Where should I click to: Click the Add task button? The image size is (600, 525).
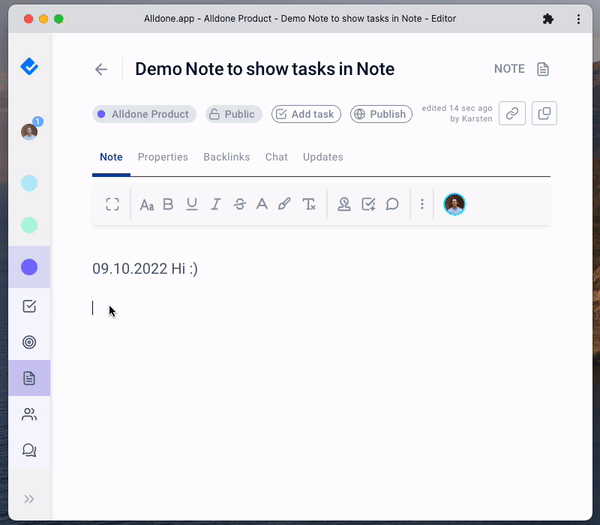point(306,114)
